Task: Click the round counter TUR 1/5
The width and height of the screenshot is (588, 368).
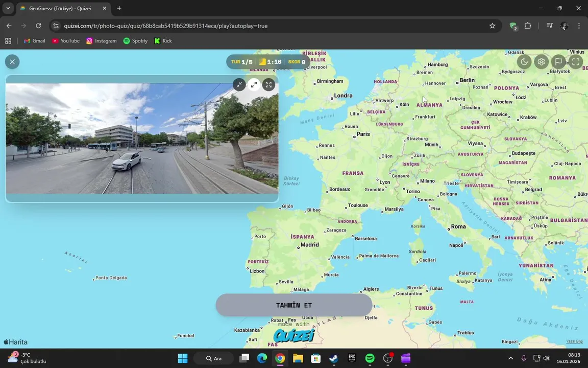Action: point(241,62)
